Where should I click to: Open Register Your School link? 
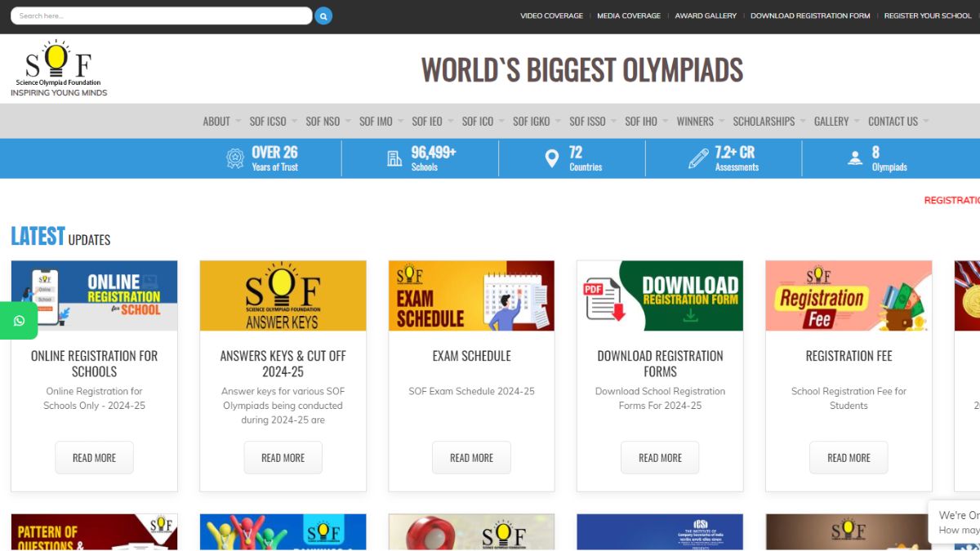(x=928, y=16)
